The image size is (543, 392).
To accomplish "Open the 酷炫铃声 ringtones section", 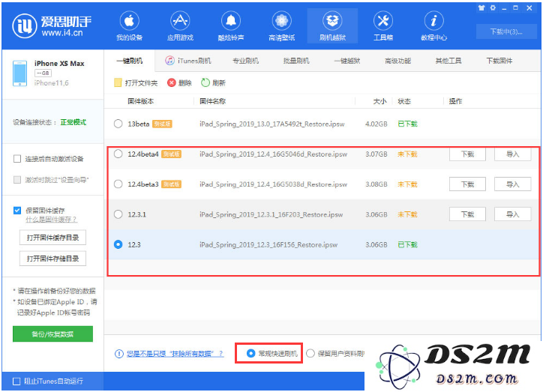I will click(x=231, y=26).
